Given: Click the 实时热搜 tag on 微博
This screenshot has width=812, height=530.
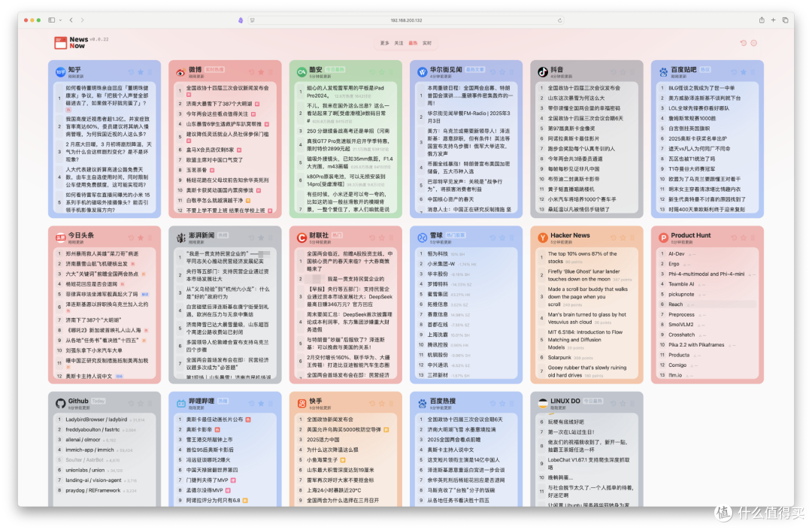Looking at the screenshot, I should (x=214, y=69).
